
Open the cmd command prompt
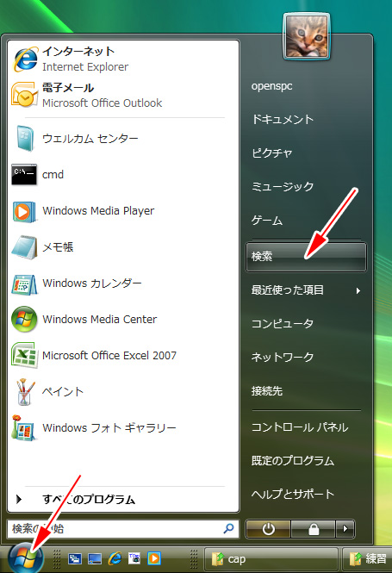click(x=123, y=175)
